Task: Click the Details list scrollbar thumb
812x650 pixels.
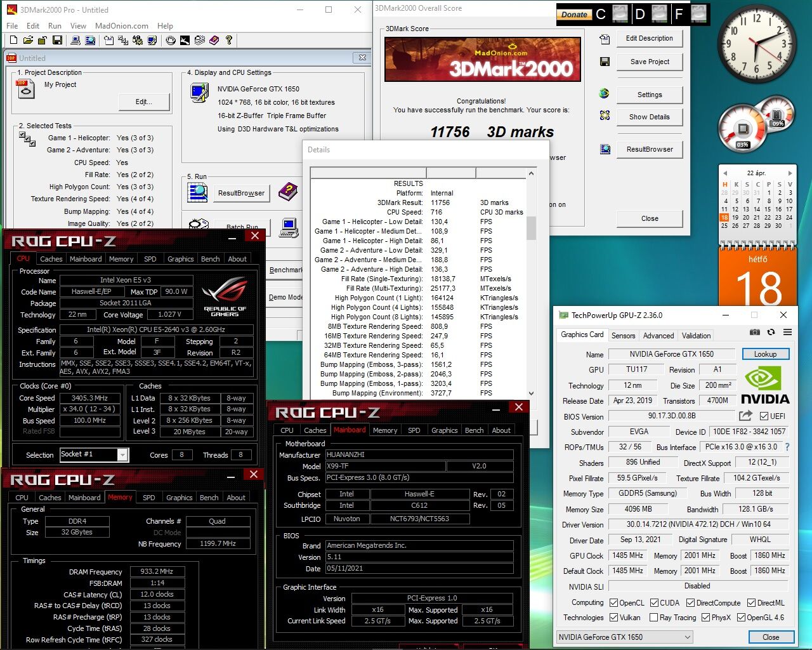Action: tap(531, 228)
